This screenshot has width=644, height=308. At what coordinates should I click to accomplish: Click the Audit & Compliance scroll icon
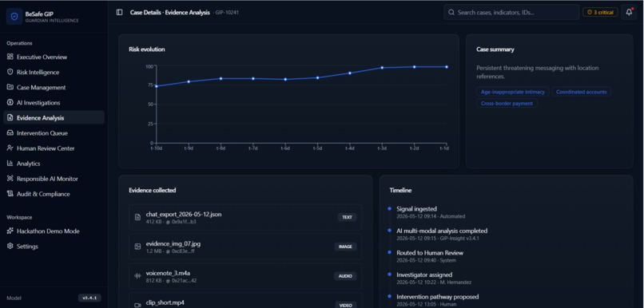click(x=10, y=194)
